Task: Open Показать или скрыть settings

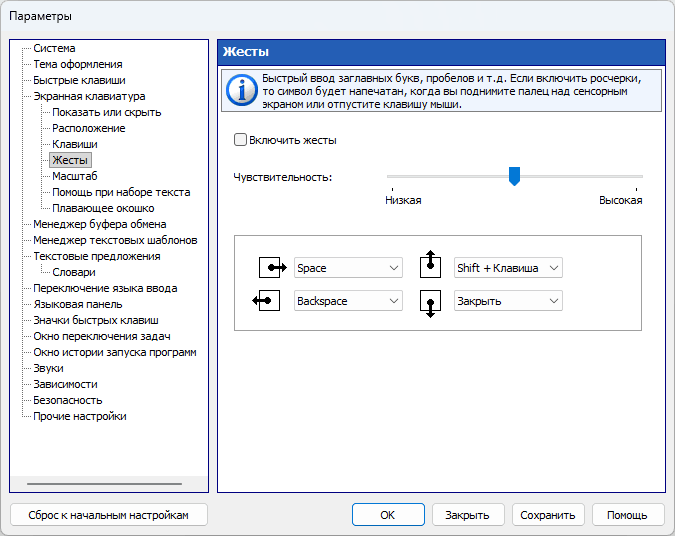Action: [107, 112]
